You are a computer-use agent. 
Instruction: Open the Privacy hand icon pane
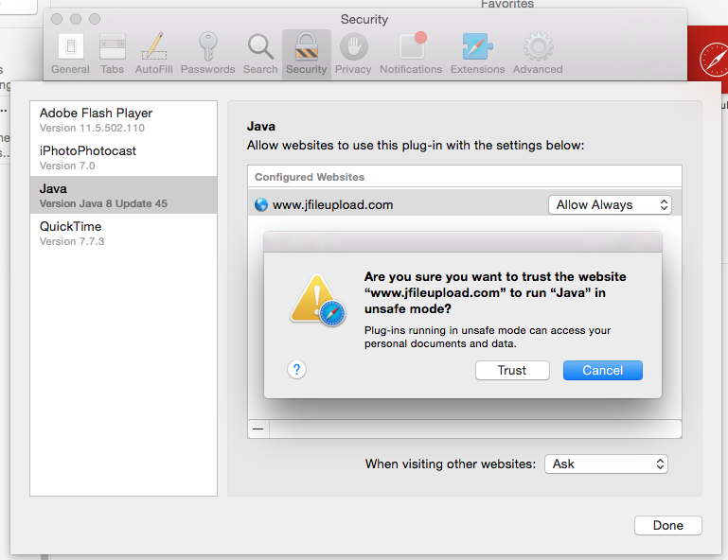pyautogui.click(x=353, y=53)
